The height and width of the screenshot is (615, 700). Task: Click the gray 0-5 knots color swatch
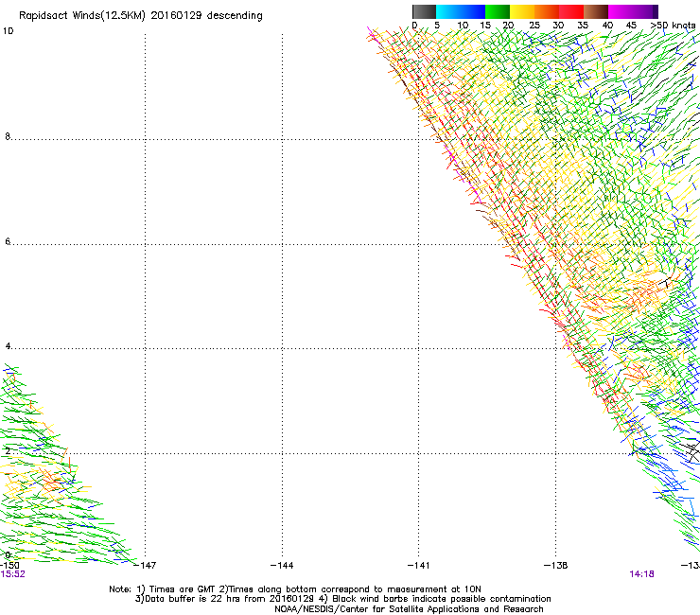[424, 11]
